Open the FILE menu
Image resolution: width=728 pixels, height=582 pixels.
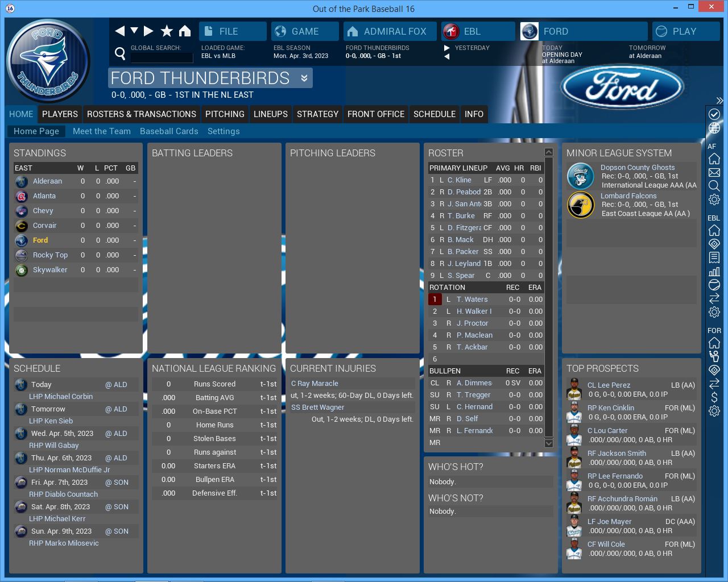click(233, 31)
